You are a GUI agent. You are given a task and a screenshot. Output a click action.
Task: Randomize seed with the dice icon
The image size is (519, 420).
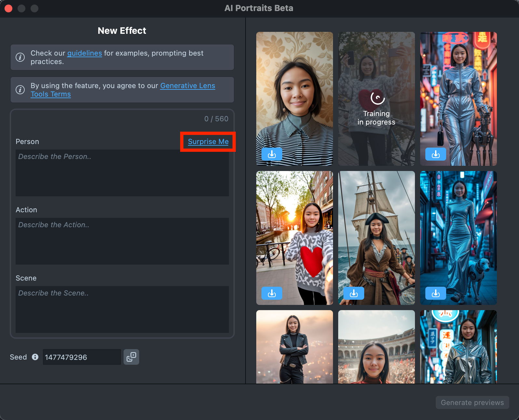(131, 357)
